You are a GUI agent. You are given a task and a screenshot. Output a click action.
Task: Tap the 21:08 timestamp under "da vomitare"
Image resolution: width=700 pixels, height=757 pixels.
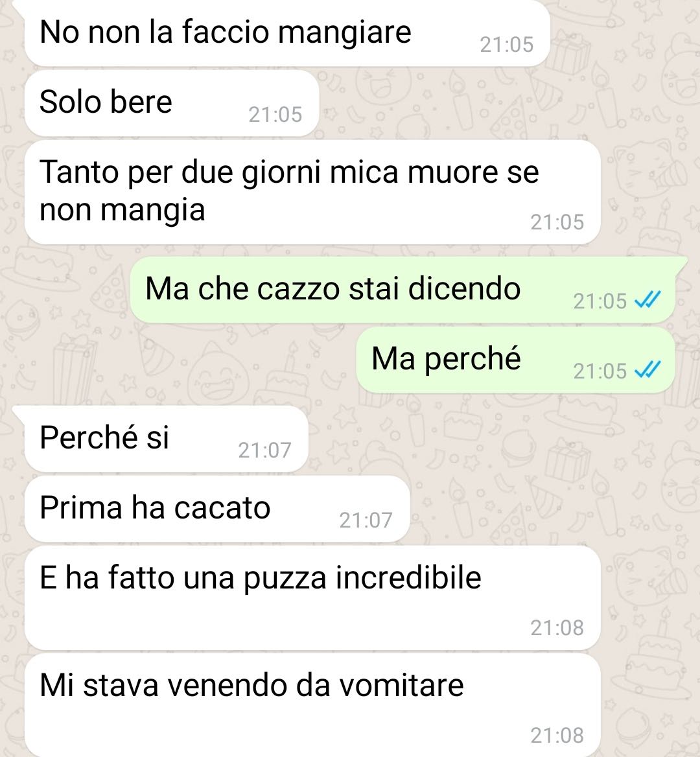click(x=557, y=736)
